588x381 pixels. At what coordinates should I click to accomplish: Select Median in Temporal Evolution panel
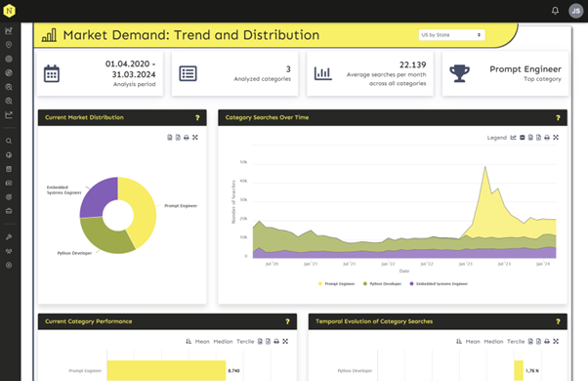493,342
